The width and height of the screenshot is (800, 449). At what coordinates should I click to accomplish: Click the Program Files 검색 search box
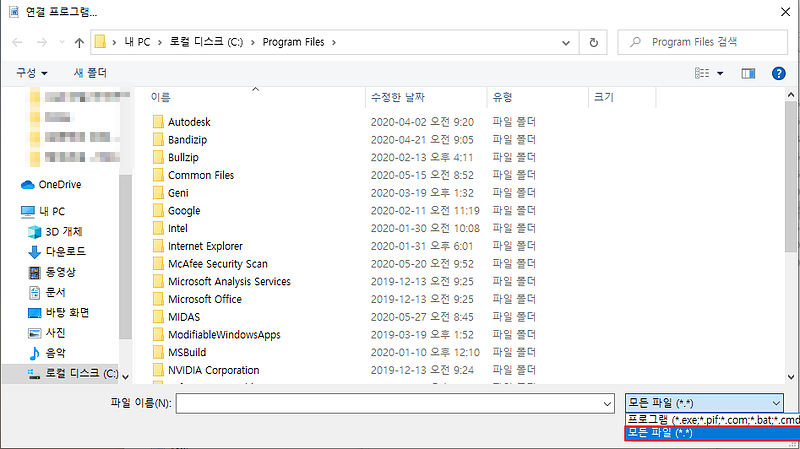click(x=703, y=42)
